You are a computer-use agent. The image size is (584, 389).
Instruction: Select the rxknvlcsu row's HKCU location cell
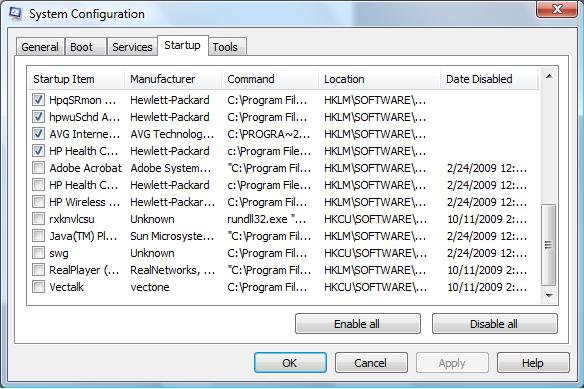coord(375,219)
